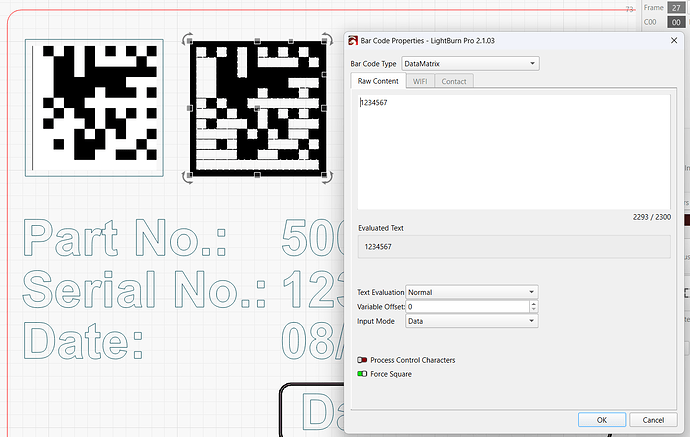Viewport: 690px width, 437px height.
Task: Enable Process Control Characters toggle
Action: tap(362, 360)
